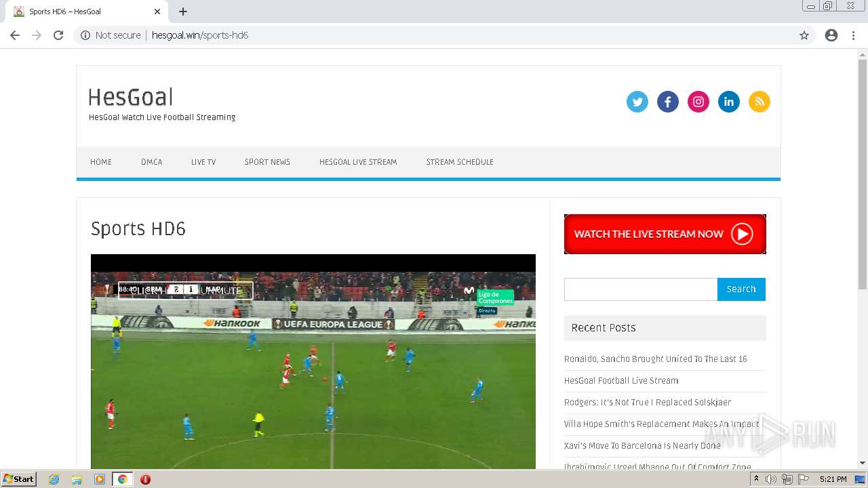Open the LIVE TV menu item

click(x=203, y=162)
